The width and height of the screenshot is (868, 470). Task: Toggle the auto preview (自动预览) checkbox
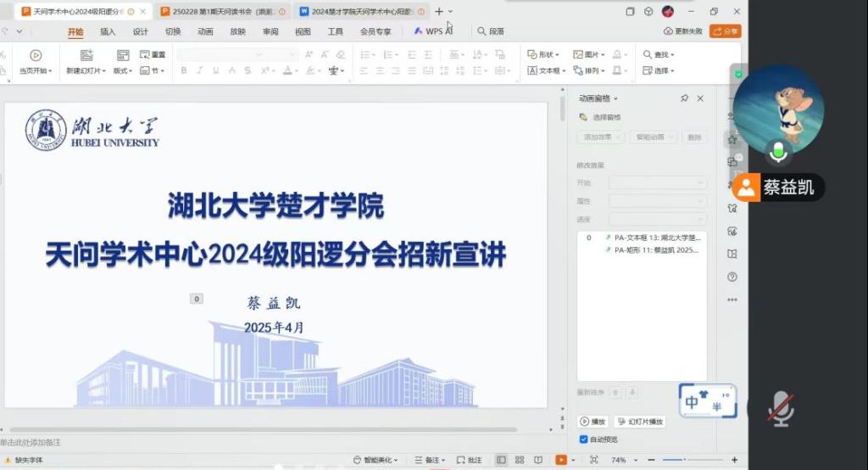[x=583, y=439]
